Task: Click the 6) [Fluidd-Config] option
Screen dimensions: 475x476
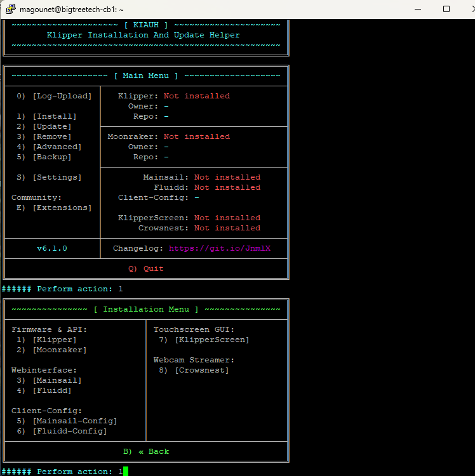Action: tap(62, 431)
